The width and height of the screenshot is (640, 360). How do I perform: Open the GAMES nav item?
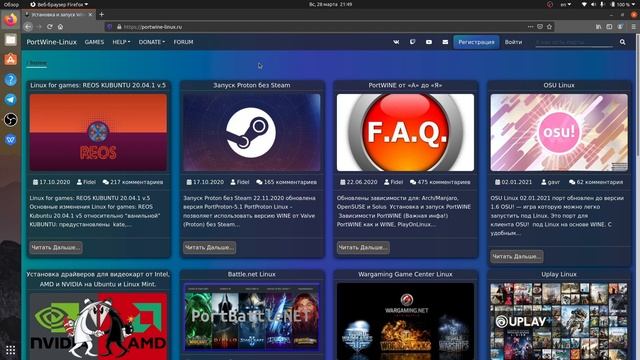(94, 42)
